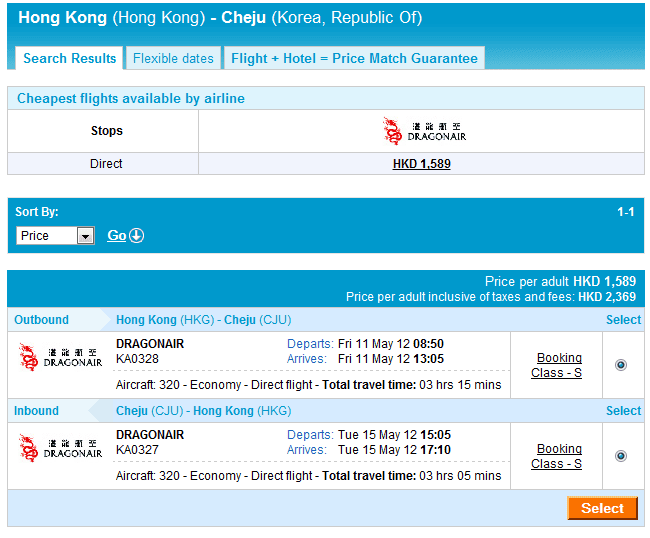
Task: Click the HKD 1,589 price link
Action: [421, 164]
